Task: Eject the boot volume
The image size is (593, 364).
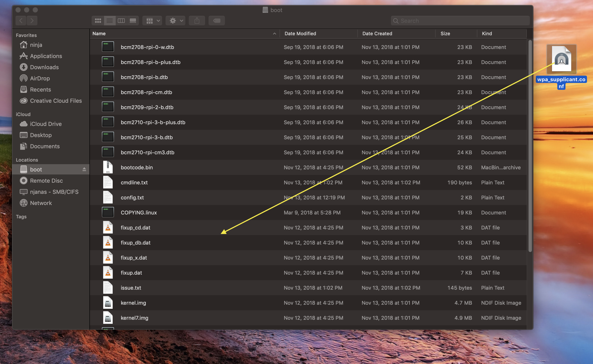Action: pos(84,169)
